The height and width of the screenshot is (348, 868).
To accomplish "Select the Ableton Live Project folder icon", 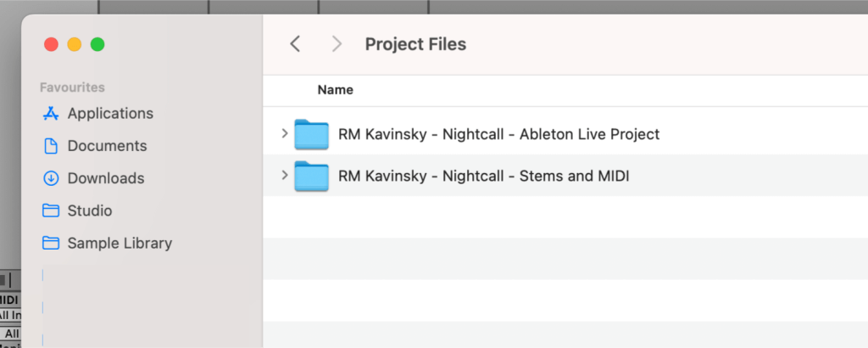I will coord(312,134).
